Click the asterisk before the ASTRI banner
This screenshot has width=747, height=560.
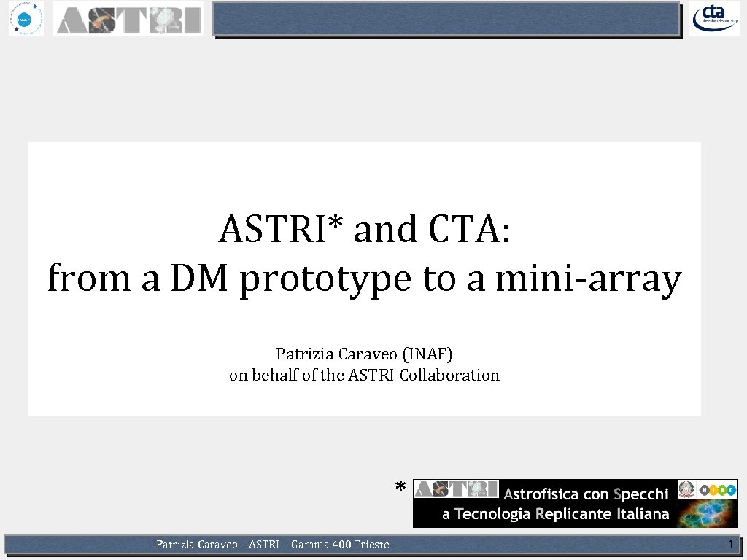pos(400,487)
